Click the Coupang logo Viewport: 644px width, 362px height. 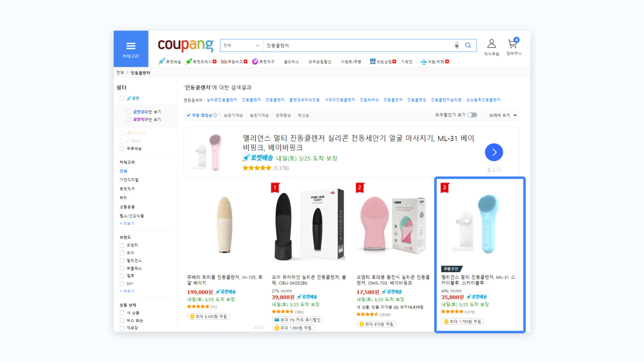(185, 45)
